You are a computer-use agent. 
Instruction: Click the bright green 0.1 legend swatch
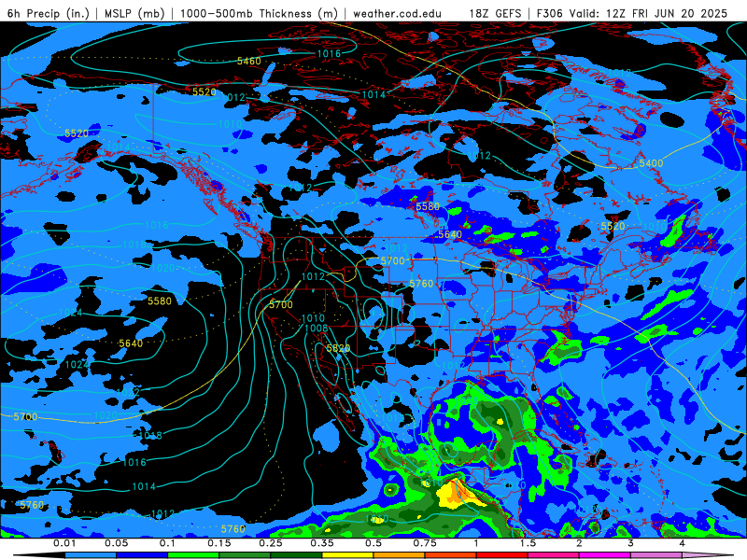tap(193, 555)
